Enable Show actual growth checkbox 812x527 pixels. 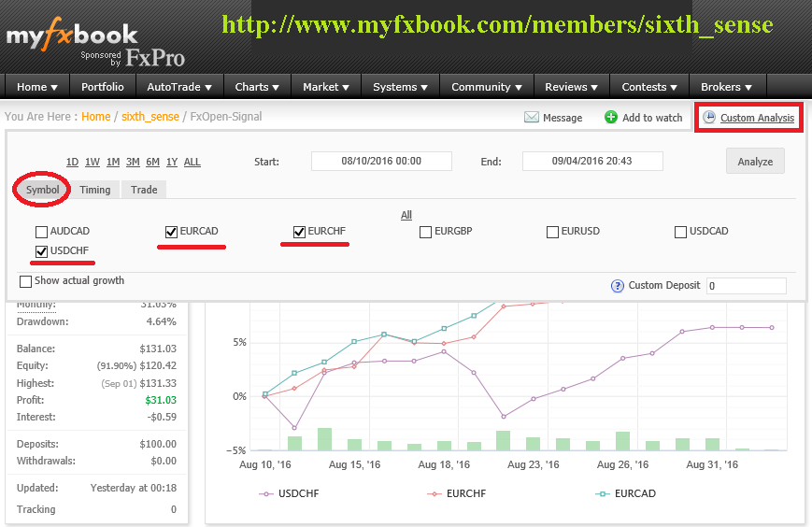[x=25, y=281]
